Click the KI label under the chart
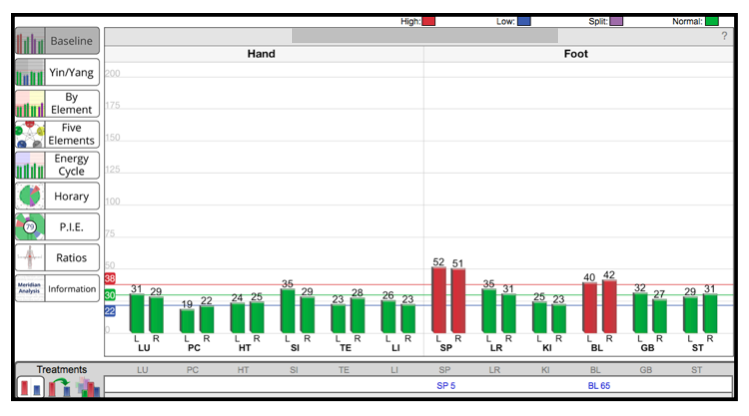 pos(547,348)
